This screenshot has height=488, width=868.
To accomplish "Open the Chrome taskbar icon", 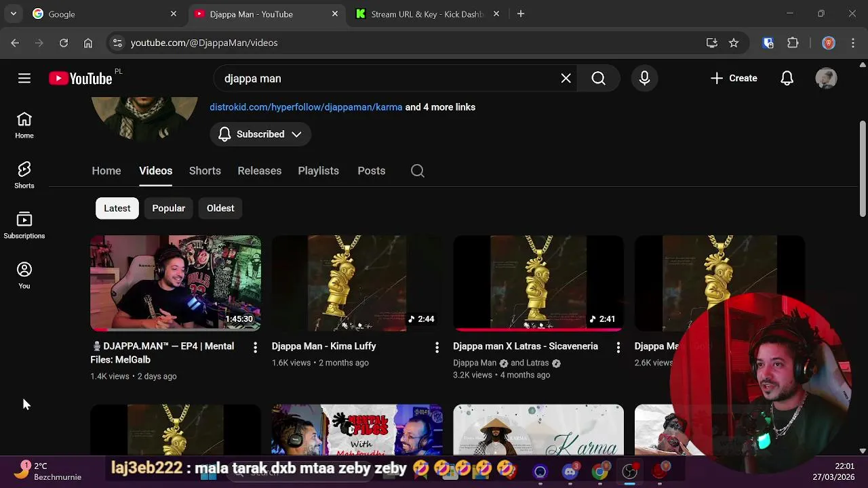I will (x=600, y=471).
